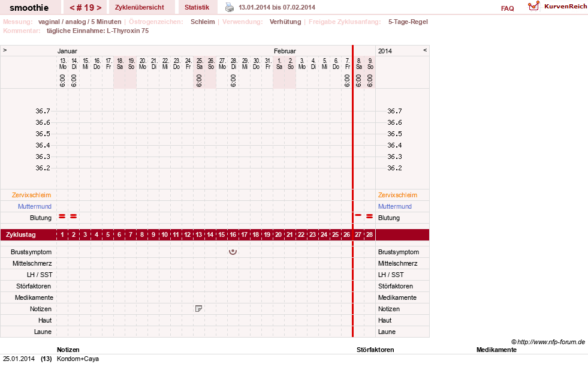The image size is (588, 373).
Task: Click the bleeding mark on cycle day 2
Action: 74,216
